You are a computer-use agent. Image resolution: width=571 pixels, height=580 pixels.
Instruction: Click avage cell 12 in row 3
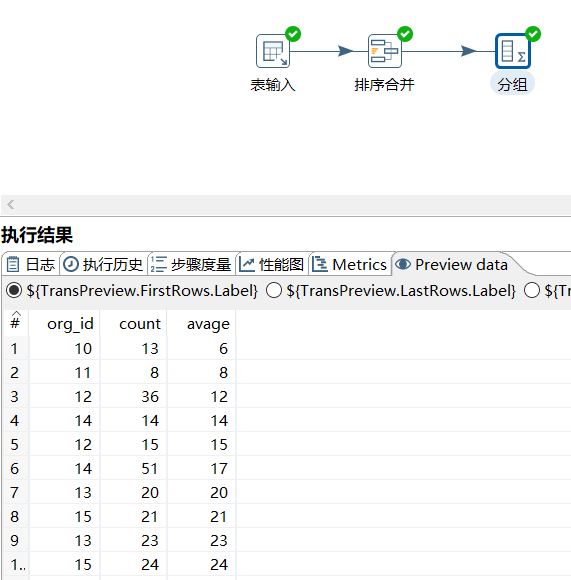201,397
